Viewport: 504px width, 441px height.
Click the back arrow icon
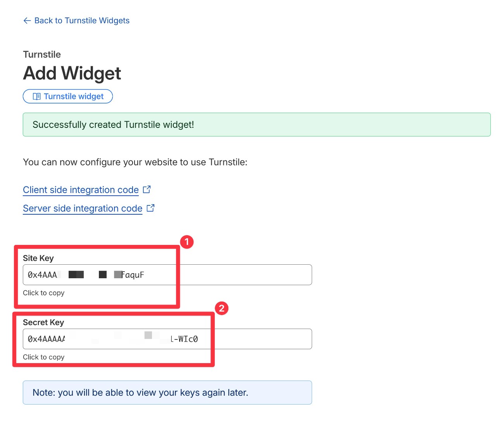point(27,21)
